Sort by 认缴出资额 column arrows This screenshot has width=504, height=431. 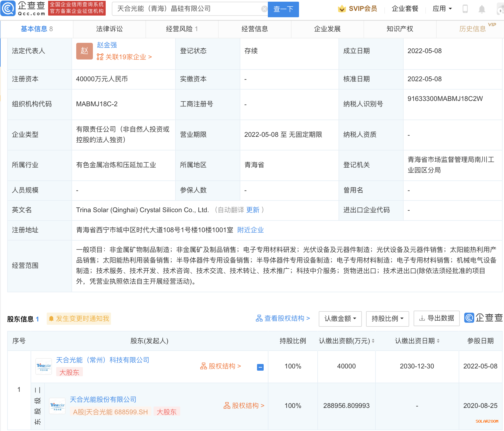tap(373, 341)
